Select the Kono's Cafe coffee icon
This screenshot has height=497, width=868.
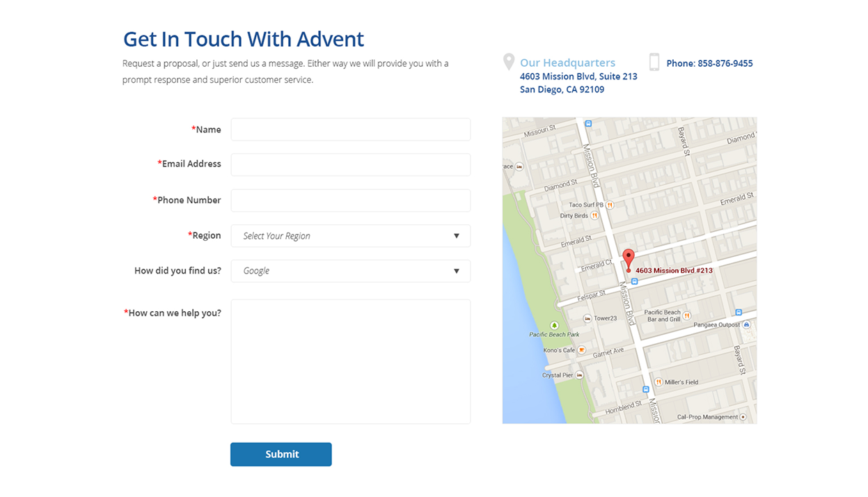582,350
